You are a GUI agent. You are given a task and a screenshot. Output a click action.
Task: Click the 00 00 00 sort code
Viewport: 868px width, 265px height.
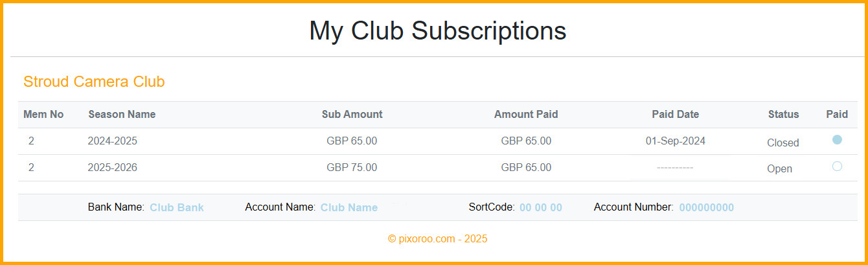(541, 207)
